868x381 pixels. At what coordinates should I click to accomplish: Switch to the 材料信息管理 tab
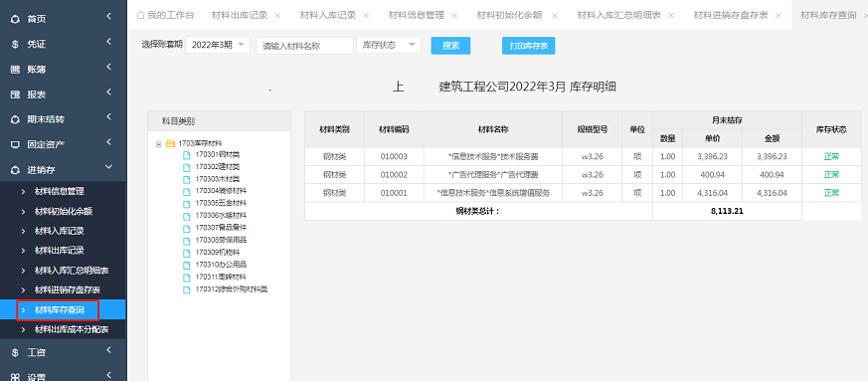point(417,16)
